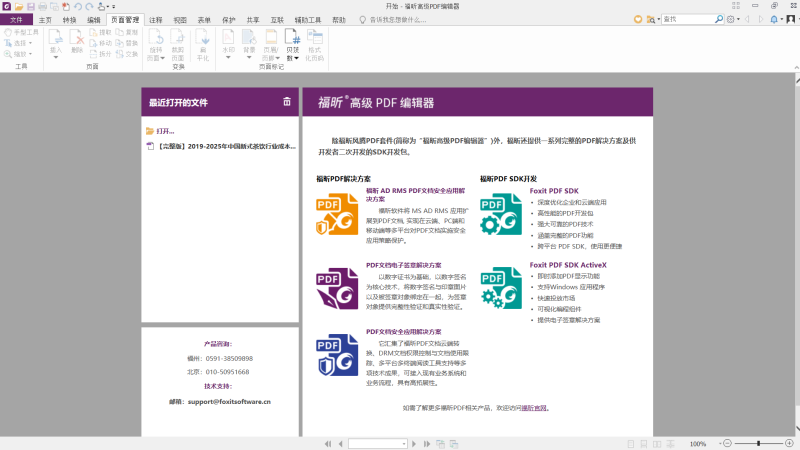
Task: Switch to the Comment (注释) tab
Action: click(x=156, y=20)
